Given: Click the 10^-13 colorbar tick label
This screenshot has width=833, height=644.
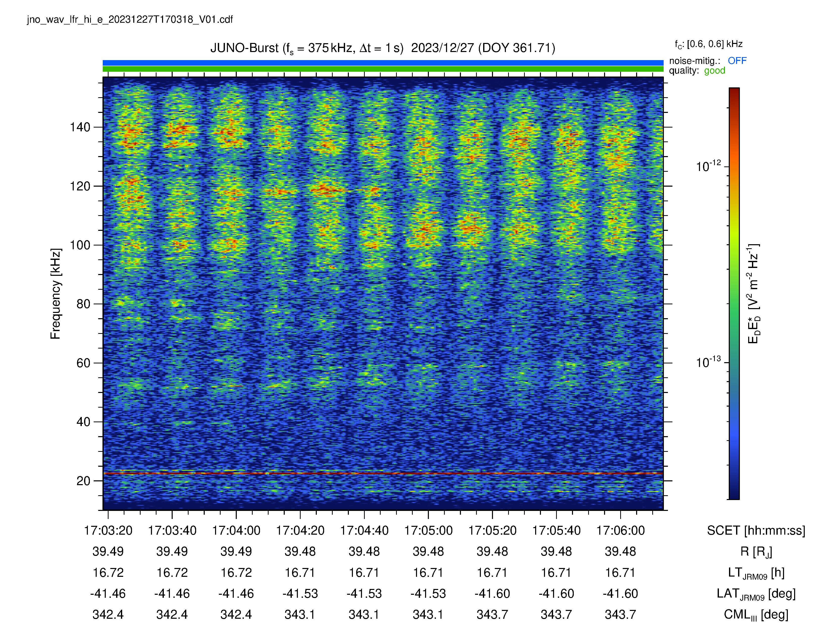Looking at the screenshot, I should tap(708, 362).
